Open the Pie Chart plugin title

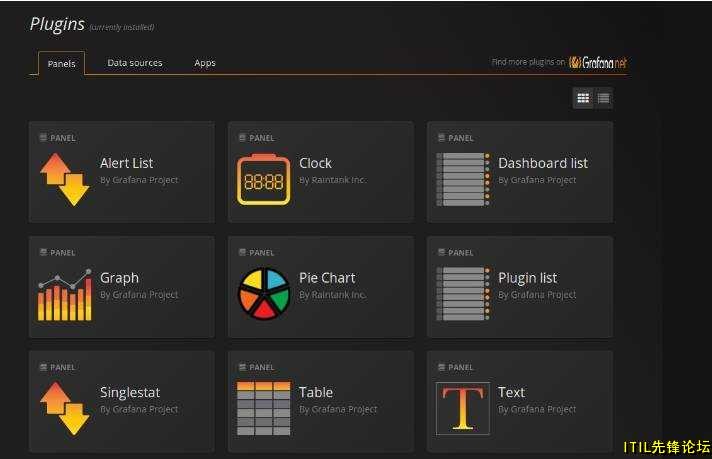tap(327, 278)
